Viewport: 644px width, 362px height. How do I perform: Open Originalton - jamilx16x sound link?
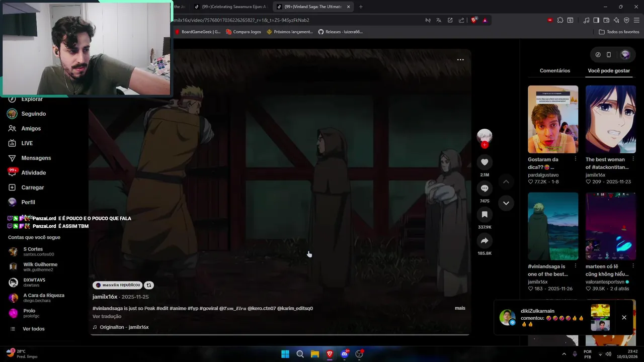[x=124, y=327]
